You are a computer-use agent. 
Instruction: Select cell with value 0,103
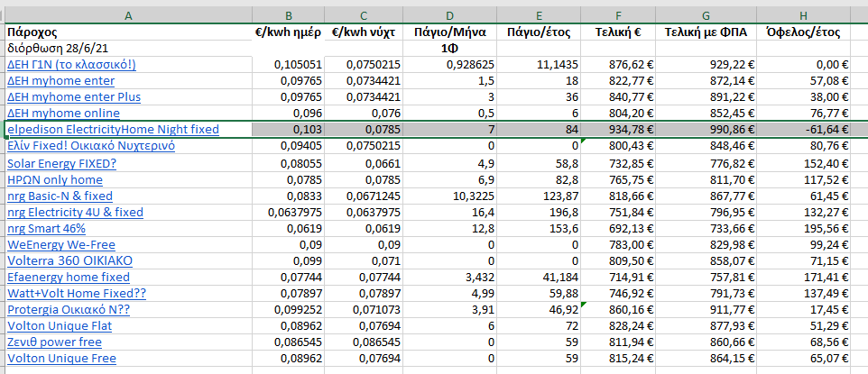(287, 130)
